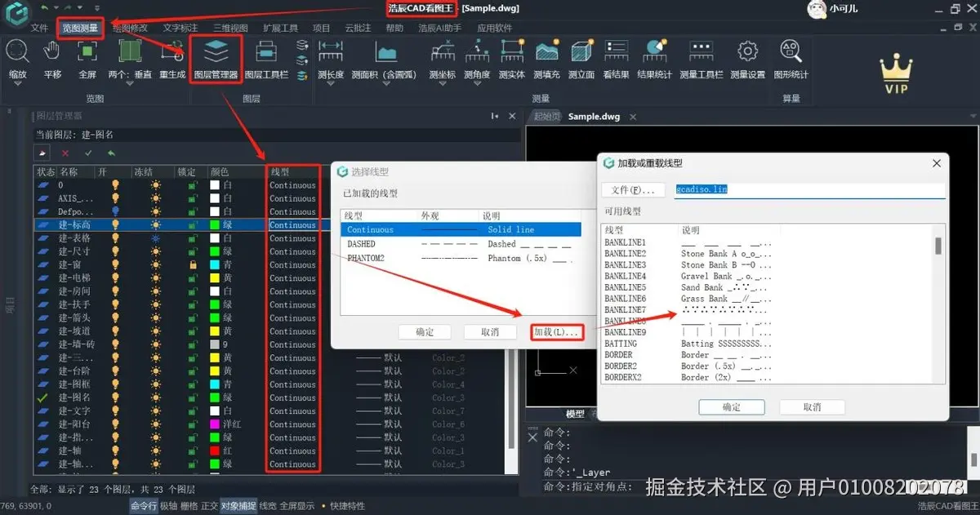Viewport: 980px width, 515px height.
Task: Toggle freeze sun for layer AXIS_...
Action: click(155, 198)
